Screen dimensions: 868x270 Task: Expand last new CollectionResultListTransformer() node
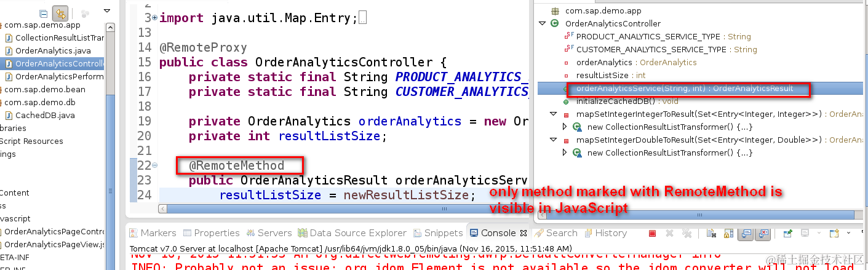click(566, 153)
